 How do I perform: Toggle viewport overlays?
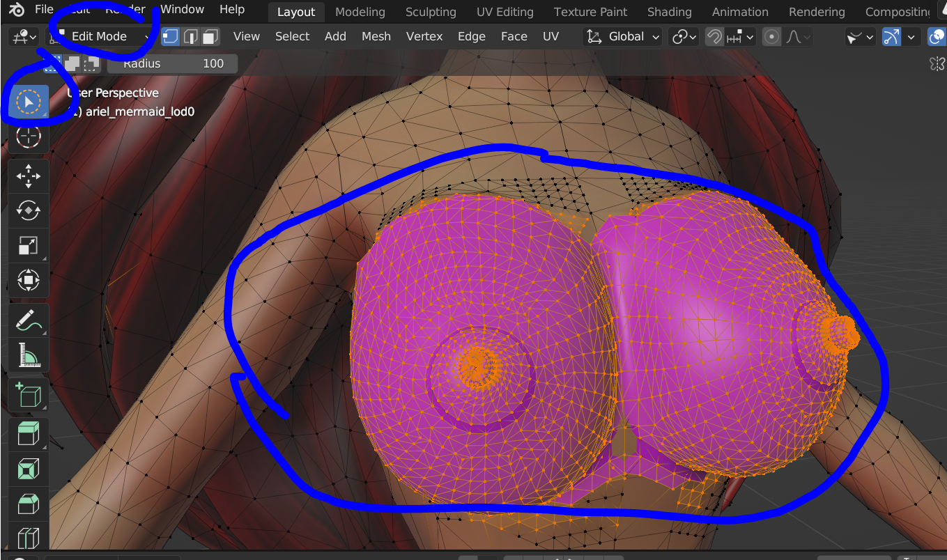[x=937, y=37]
